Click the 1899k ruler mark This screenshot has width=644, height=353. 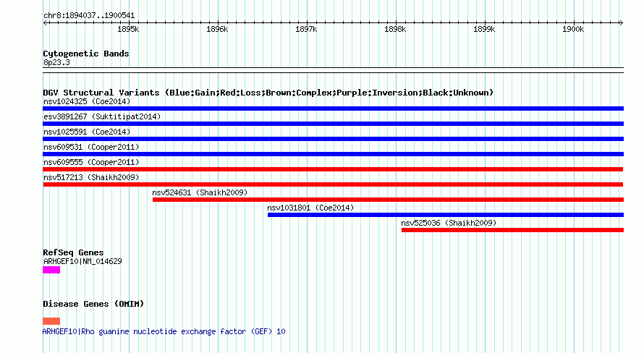coord(484,29)
